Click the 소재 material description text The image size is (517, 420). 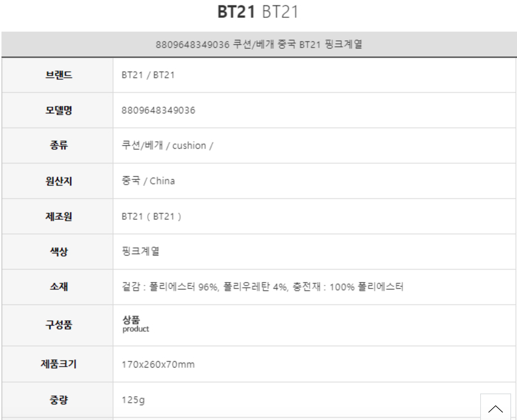[262, 287]
